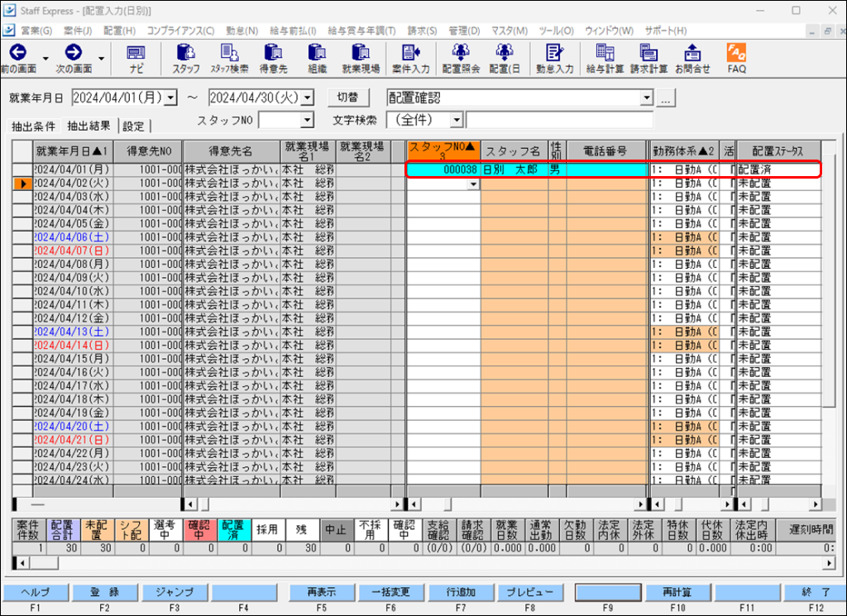Open the サポート(H) menu
Viewport: 847px width, 616px height.
[666, 31]
